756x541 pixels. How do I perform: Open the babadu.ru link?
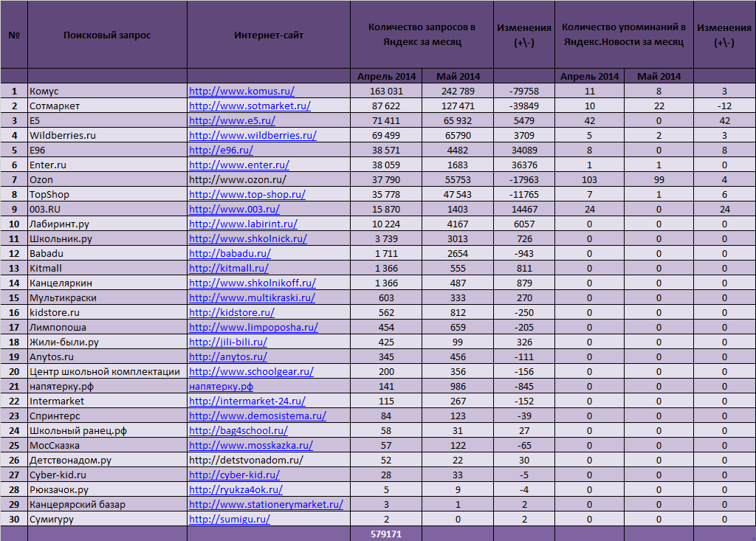(x=230, y=254)
